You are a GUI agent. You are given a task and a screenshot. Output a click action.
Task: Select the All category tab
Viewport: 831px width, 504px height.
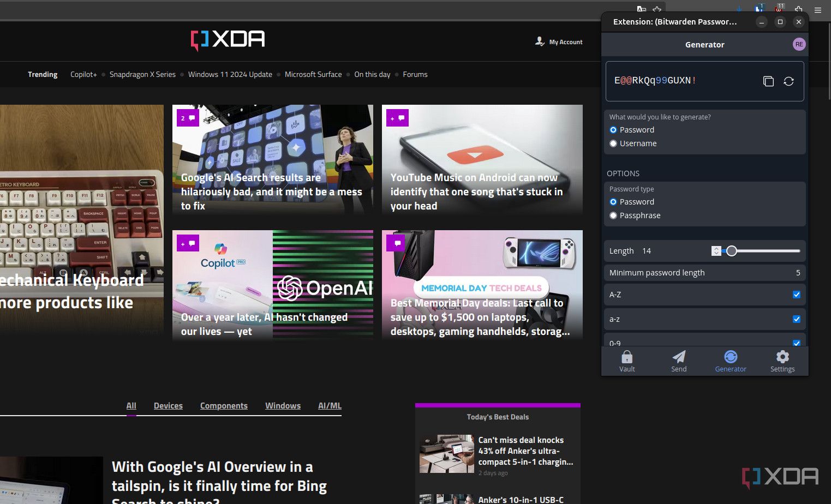click(x=131, y=406)
